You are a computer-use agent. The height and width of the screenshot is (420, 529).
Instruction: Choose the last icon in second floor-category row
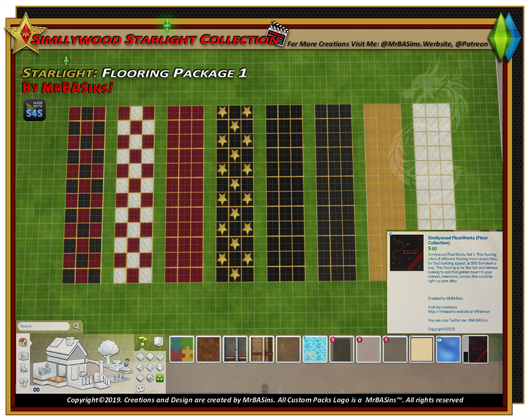coord(160,367)
